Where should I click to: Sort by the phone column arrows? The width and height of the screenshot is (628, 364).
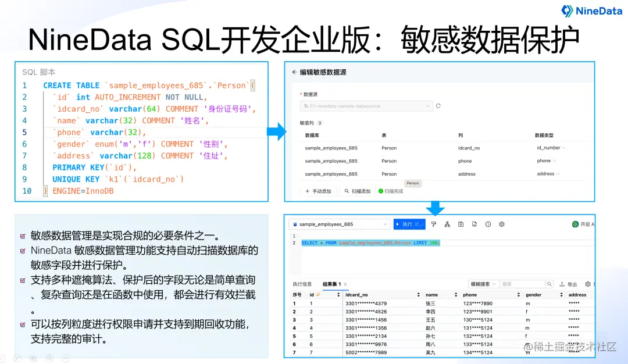518,295
